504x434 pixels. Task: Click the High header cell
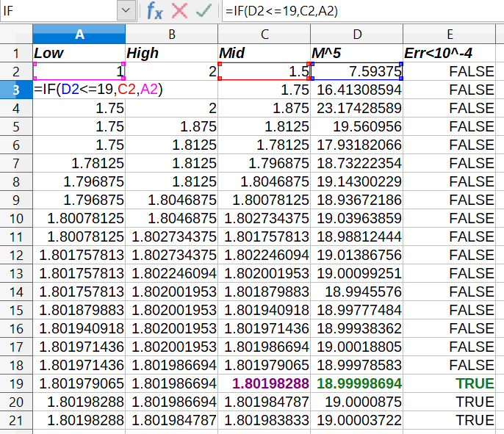(172, 53)
